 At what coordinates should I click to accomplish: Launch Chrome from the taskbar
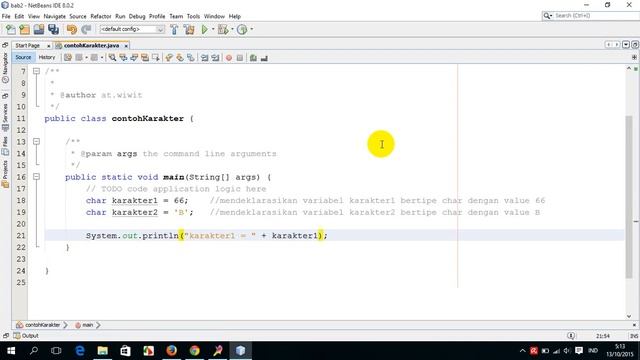pyautogui.click(x=194, y=351)
